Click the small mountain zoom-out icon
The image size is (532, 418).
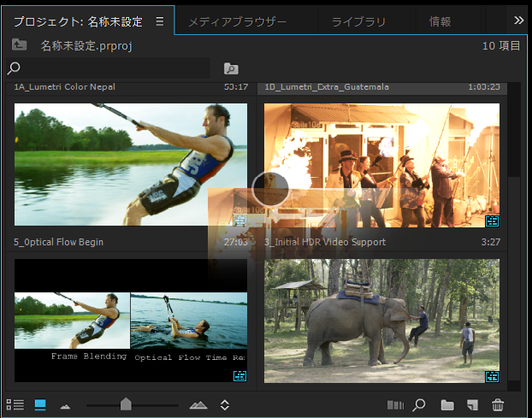pyautogui.click(x=65, y=406)
